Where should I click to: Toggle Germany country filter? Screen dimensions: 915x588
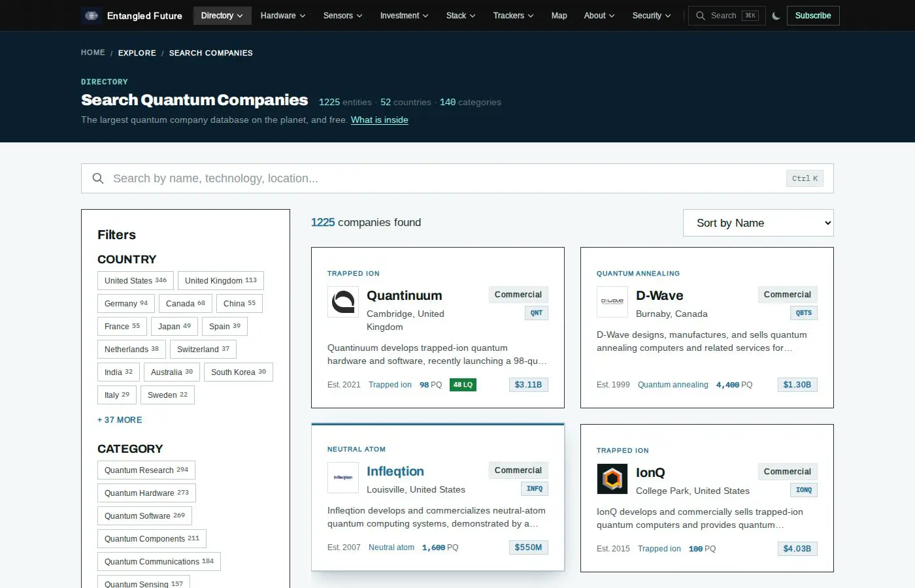(126, 304)
